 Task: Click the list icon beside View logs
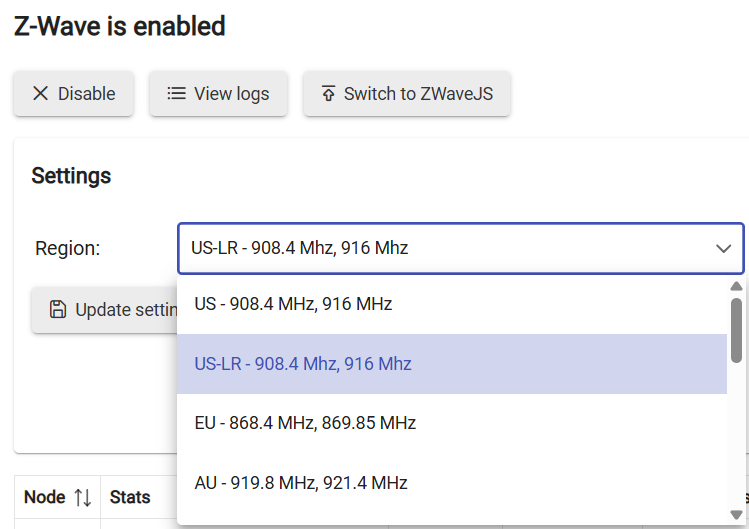[x=176, y=93]
